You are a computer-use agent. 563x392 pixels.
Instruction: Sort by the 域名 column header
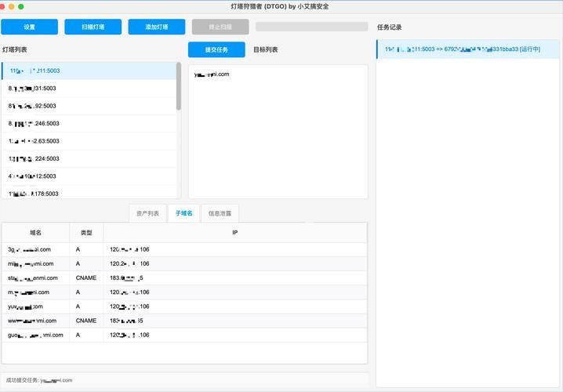(x=35, y=233)
